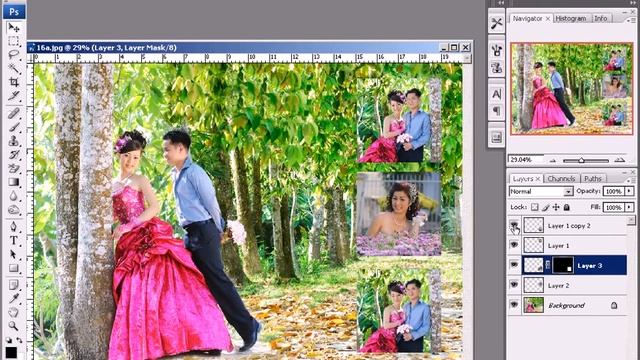Switch to the Channels tab

[x=561, y=179]
